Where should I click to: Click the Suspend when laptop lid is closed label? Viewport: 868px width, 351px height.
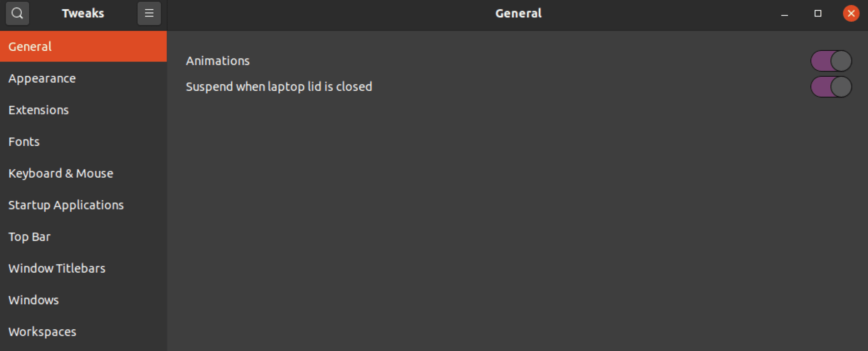(279, 86)
